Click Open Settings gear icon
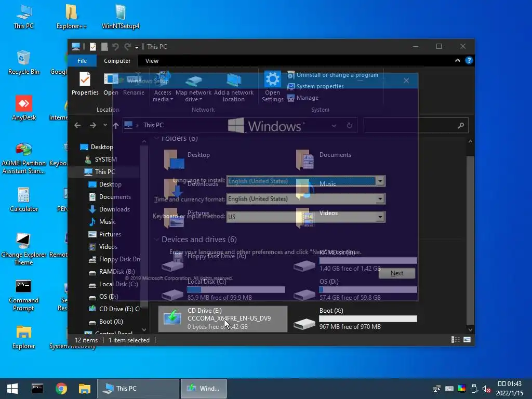 [x=272, y=87]
